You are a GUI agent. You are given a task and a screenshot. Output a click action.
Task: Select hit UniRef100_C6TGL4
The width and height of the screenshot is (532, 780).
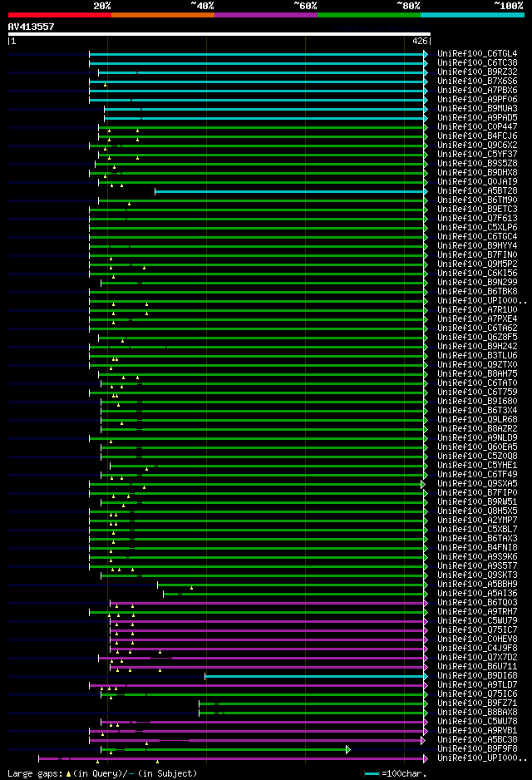pos(477,54)
